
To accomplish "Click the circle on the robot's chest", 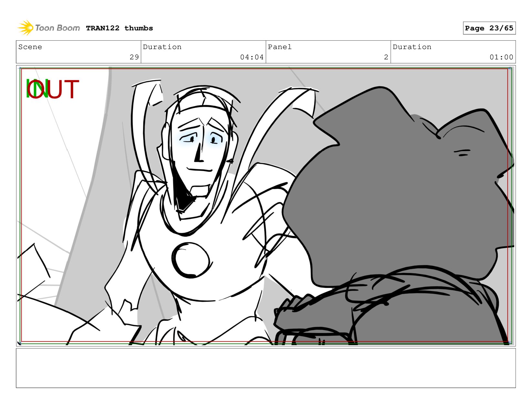I will 190,260.
